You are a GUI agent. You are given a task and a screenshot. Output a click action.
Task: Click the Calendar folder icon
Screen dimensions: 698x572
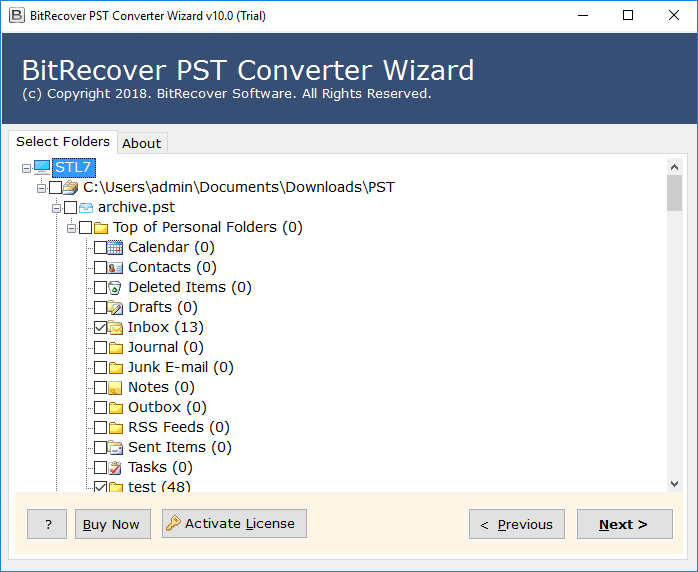click(x=115, y=247)
